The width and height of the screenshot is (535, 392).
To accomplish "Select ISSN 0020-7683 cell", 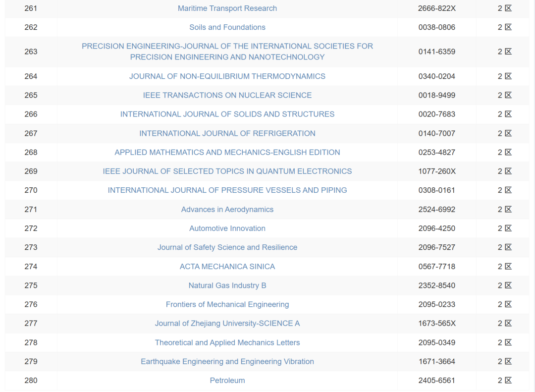I will [437, 114].
